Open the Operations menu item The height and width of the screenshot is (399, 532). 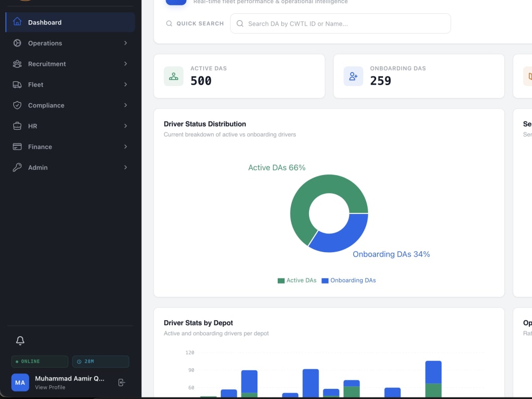[x=70, y=43]
